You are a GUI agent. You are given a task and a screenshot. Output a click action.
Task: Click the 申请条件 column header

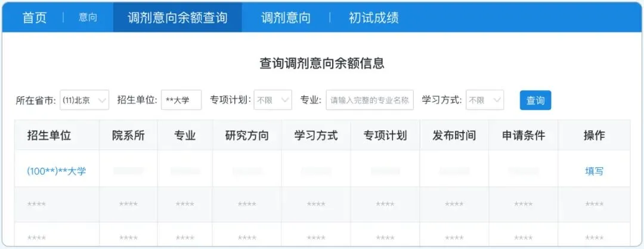click(x=524, y=136)
